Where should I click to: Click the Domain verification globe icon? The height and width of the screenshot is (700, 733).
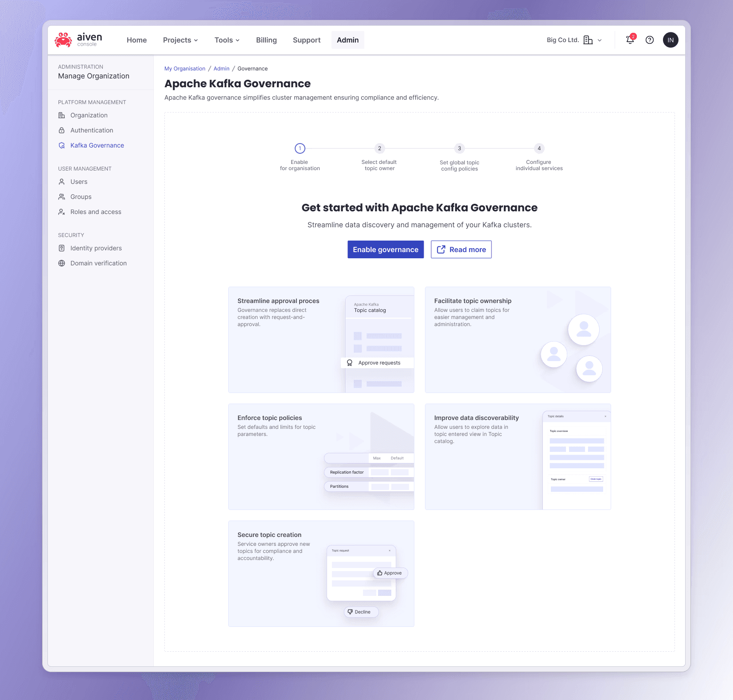pyautogui.click(x=62, y=263)
